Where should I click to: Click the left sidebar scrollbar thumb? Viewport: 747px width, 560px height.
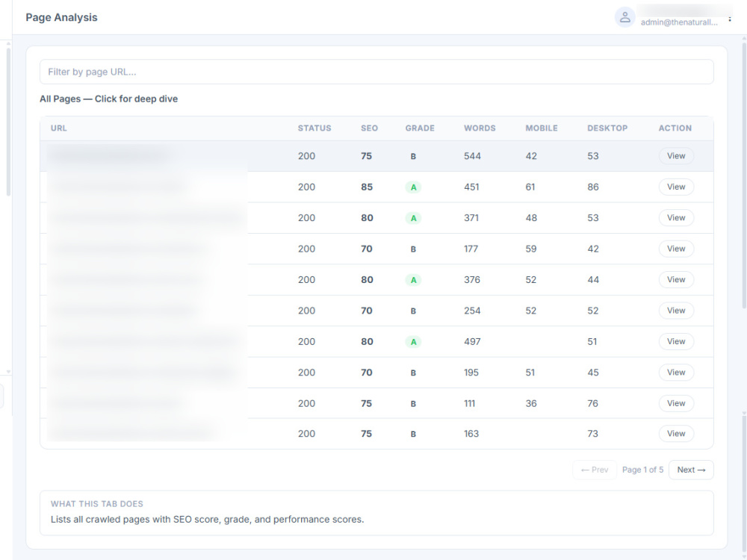pos(8,122)
